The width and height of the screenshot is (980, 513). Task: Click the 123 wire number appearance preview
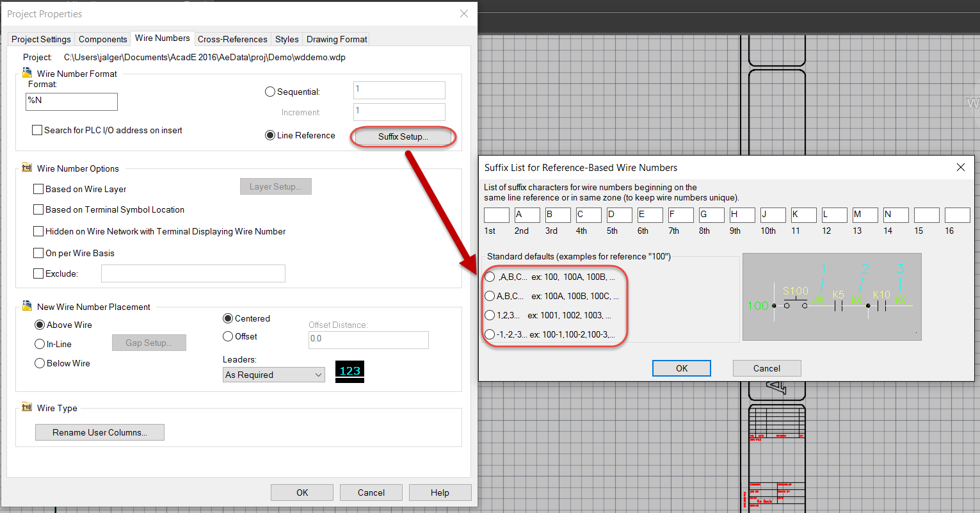point(349,370)
